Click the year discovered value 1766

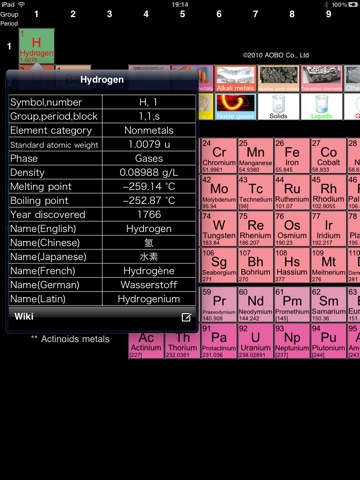pyautogui.click(x=149, y=214)
